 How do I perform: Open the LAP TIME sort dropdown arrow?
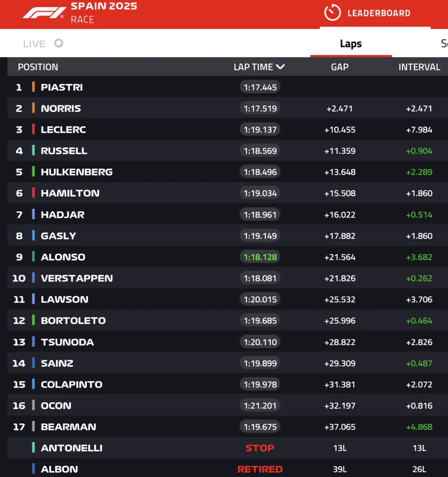(x=280, y=67)
